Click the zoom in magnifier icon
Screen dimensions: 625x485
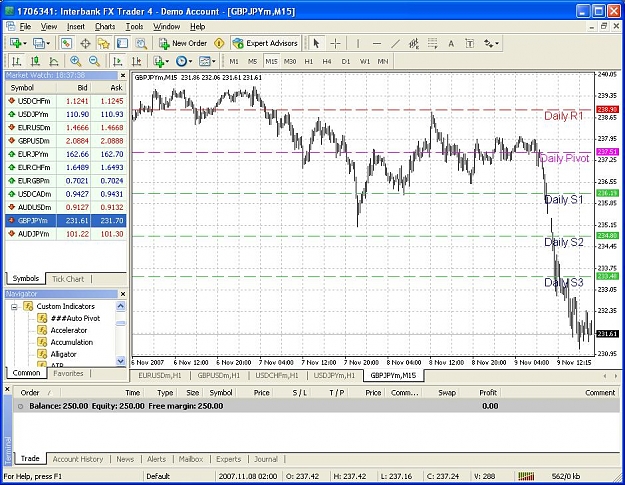(75, 61)
